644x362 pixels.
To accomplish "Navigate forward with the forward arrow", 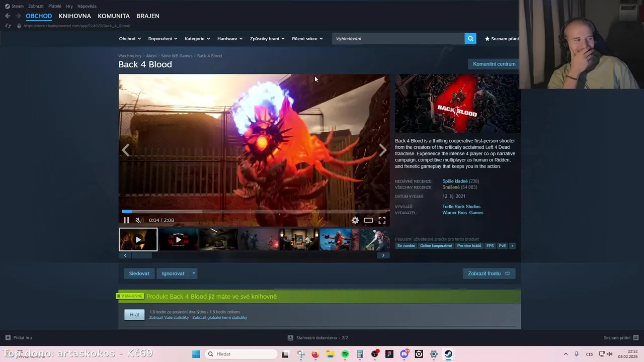I will (18, 16).
